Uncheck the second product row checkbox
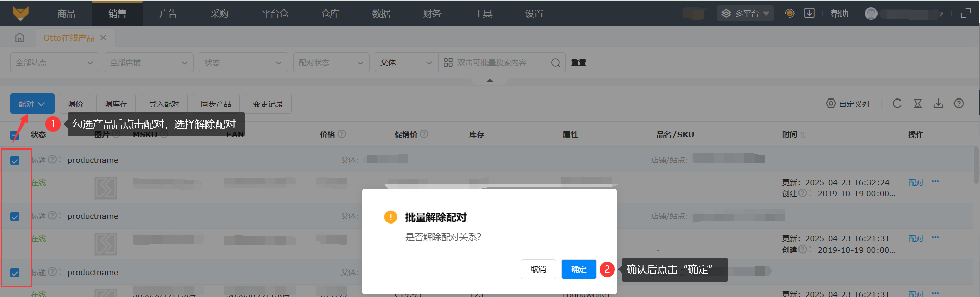The width and height of the screenshot is (980, 297). pos(15,217)
